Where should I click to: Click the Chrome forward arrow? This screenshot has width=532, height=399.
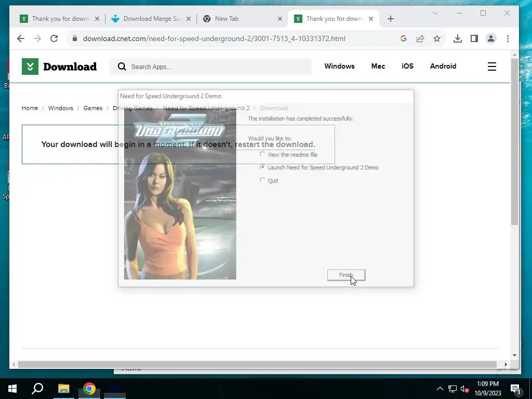pos(37,38)
